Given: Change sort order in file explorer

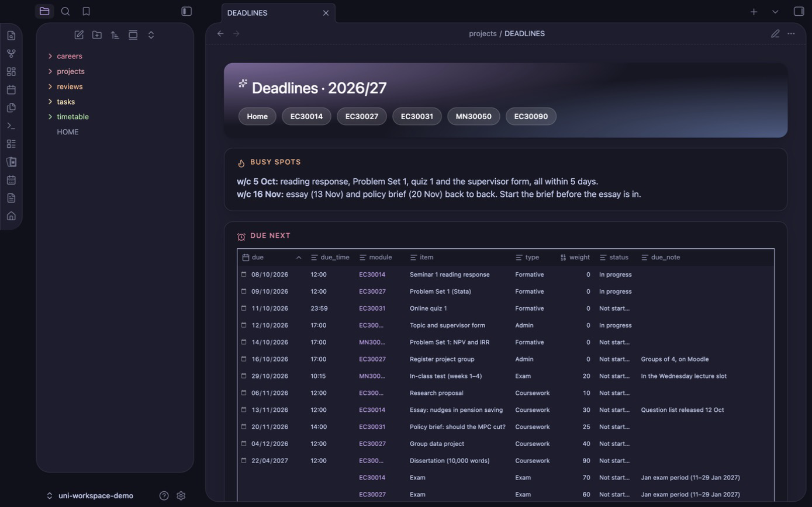Looking at the screenshot, I should [x=115, y=35].
